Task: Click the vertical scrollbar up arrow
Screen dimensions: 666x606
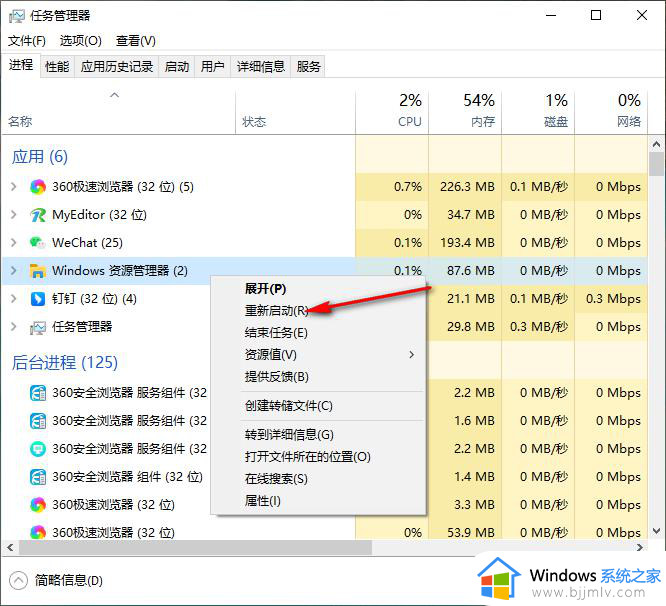Action: click(657, 144)
